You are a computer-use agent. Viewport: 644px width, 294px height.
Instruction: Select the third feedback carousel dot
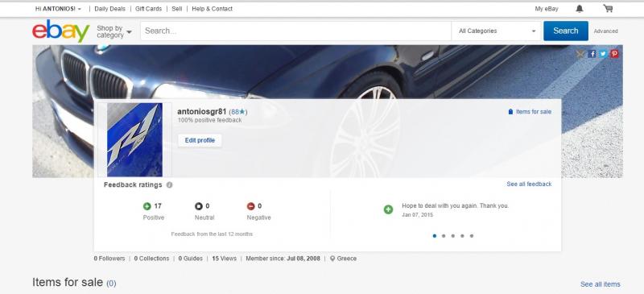(453, 236)
